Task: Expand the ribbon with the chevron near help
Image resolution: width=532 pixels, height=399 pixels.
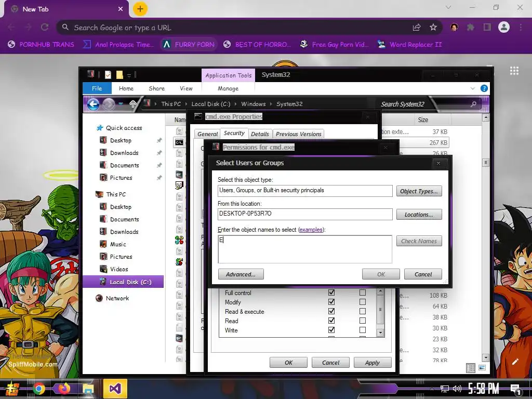Action: (473, 88)
